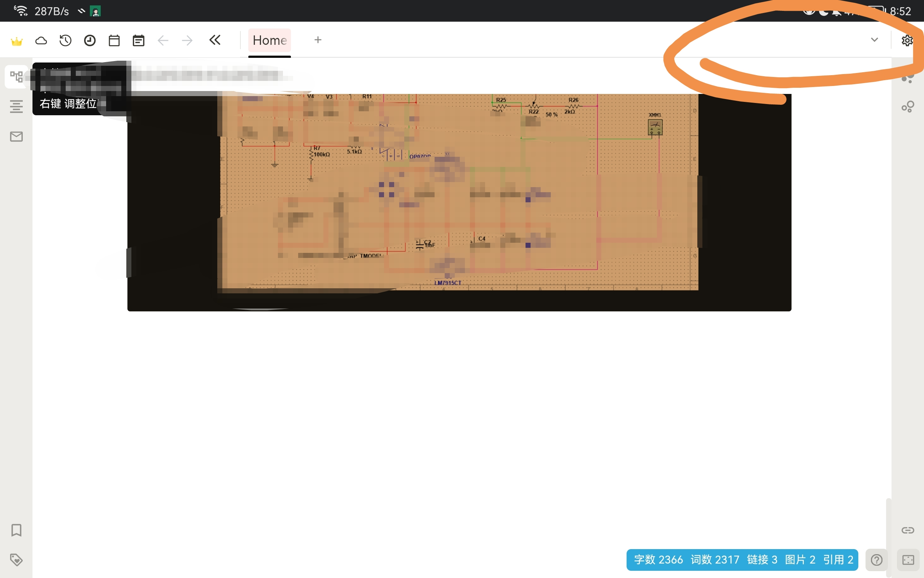Viewport: 924px width, 578px height.
Task: Open the inbox envelope icon
Action: pyautogui.click(x=16, y=137)
